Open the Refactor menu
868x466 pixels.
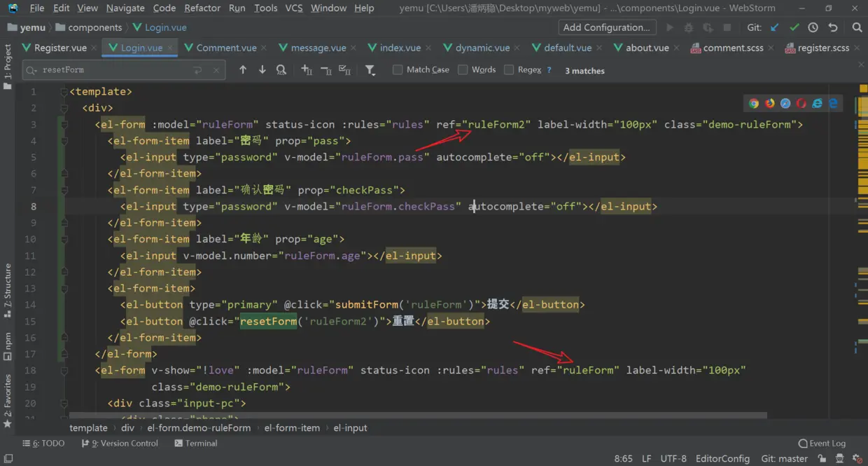click(202, 8)
